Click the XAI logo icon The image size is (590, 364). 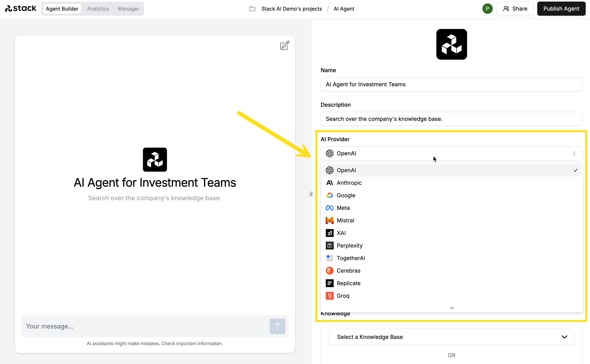point(330,233)
